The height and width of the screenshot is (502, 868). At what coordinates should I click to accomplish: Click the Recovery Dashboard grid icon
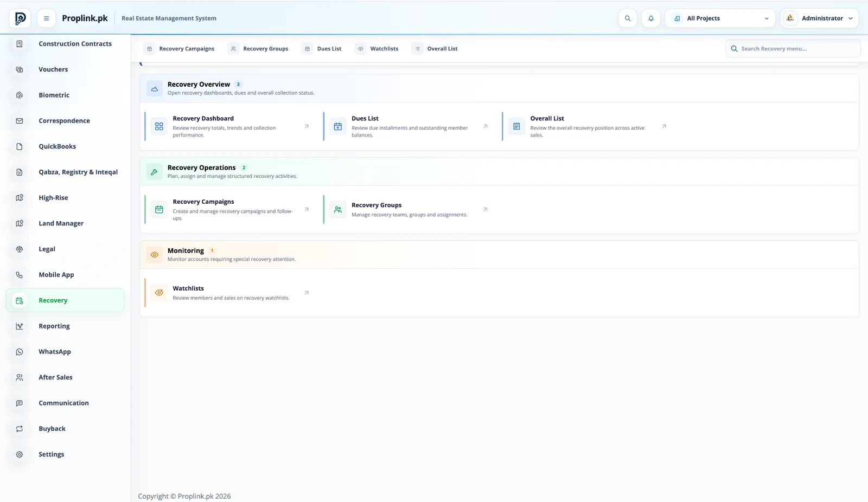pyautogui.click(x=159, y=126)
